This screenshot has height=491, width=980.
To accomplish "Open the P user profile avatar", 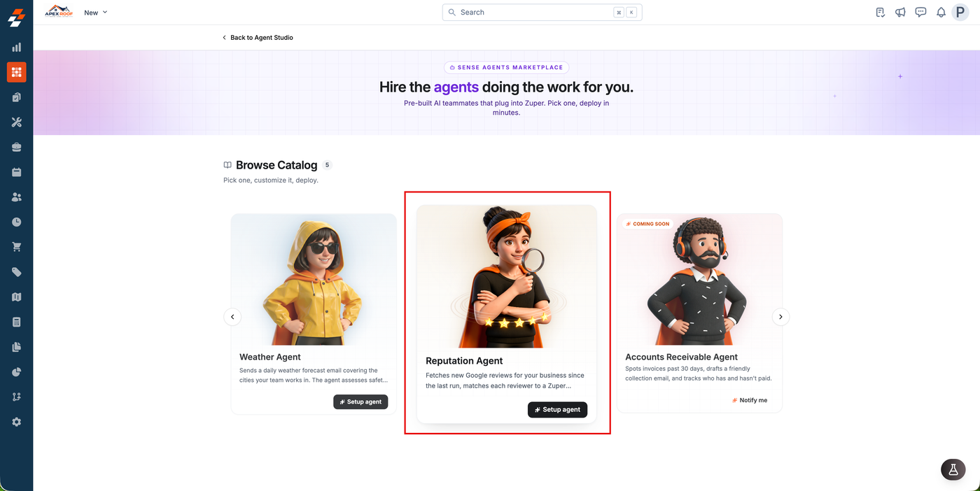I will tap(960, 12).
